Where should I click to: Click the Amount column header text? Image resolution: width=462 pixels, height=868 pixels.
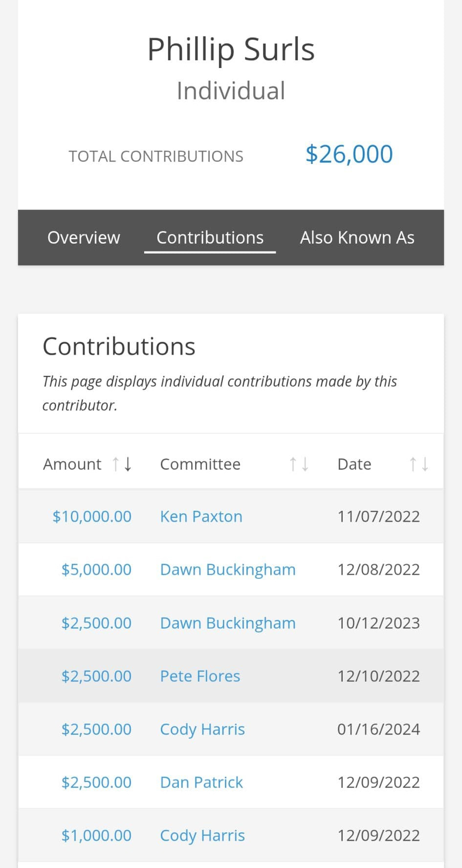72,464
